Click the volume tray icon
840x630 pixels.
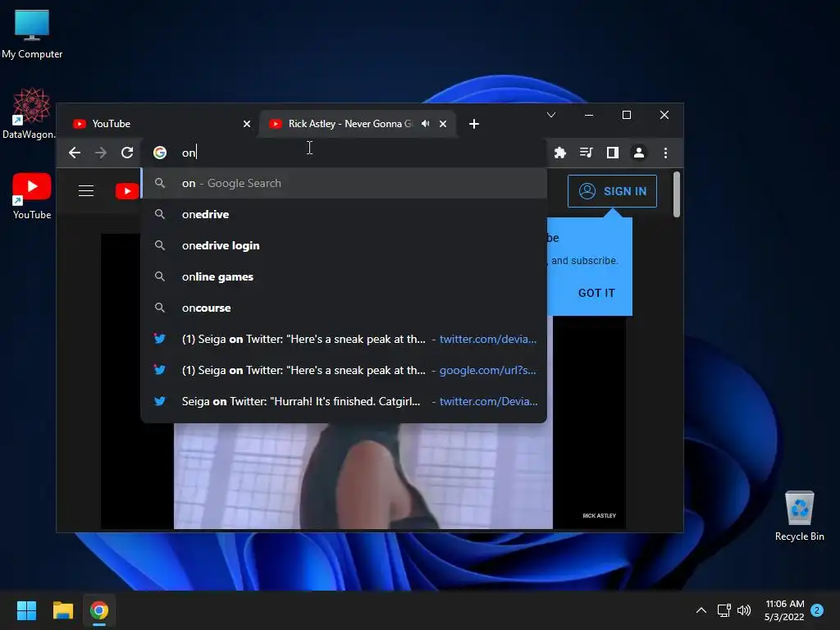(x=744, y=610)
